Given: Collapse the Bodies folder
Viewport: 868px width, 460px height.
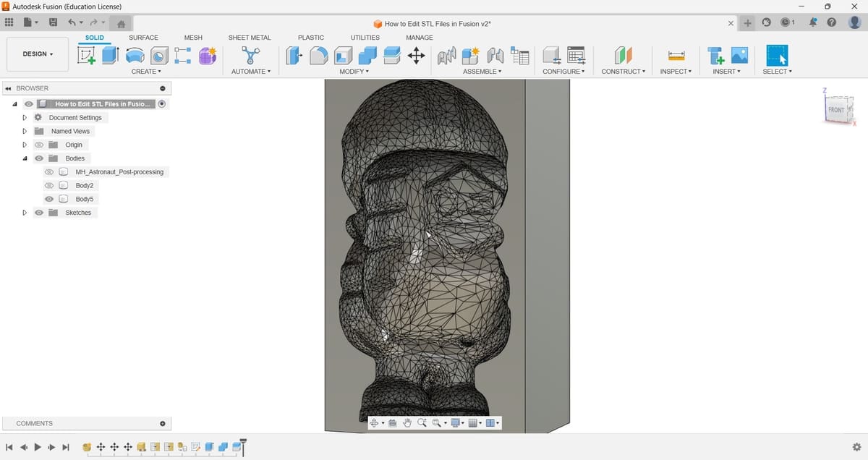Looking at the screenshot, I should click(x=25, y=158).
